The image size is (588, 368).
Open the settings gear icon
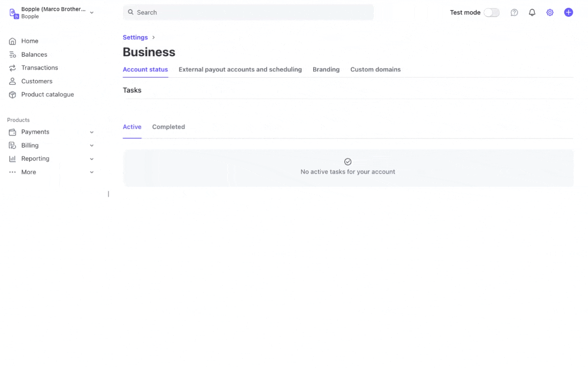pyautogui.click(x=550, y=12)
